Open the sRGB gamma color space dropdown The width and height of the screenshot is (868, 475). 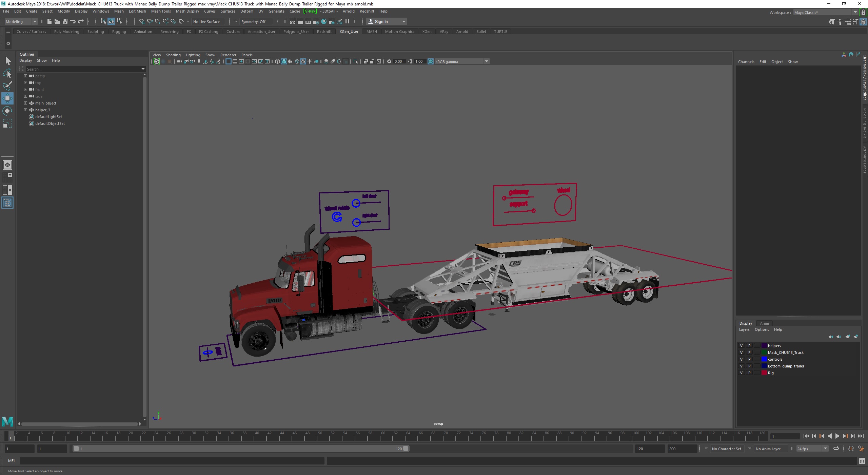461,61
